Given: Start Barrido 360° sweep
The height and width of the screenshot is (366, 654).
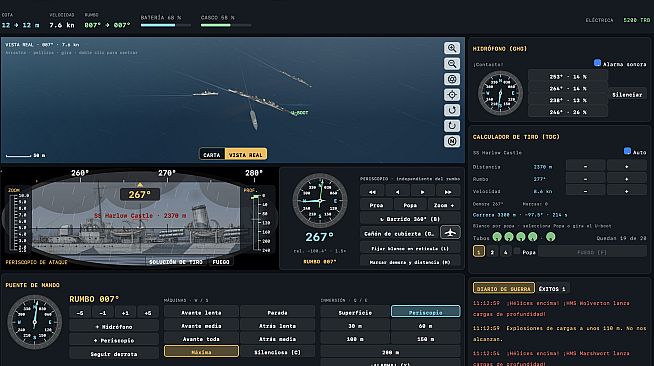Looking at the screenshot, I should coord(410,218).
